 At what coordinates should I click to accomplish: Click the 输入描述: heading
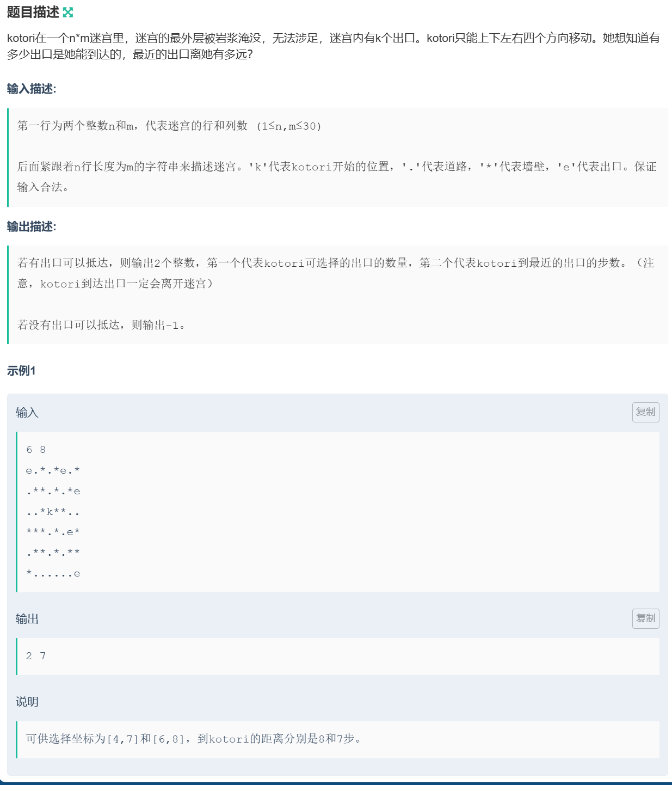(x=32, y=89)
